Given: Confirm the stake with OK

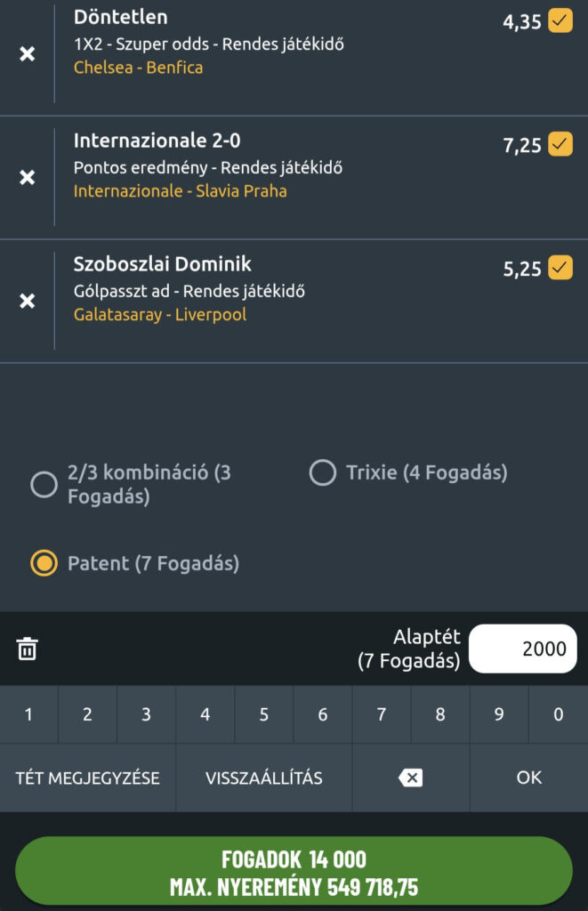Looking at the screenshot, I should tap(528, 778).
